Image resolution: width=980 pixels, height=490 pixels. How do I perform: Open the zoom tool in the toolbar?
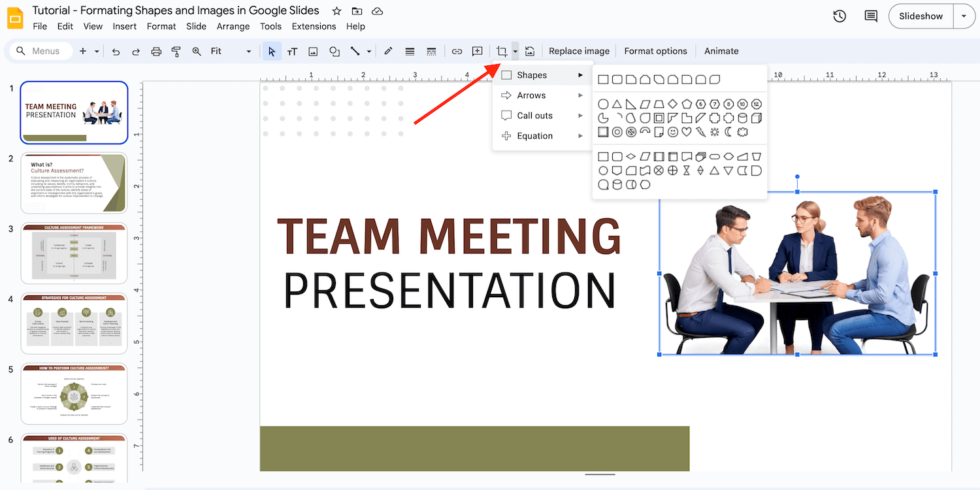click(197, 51)
